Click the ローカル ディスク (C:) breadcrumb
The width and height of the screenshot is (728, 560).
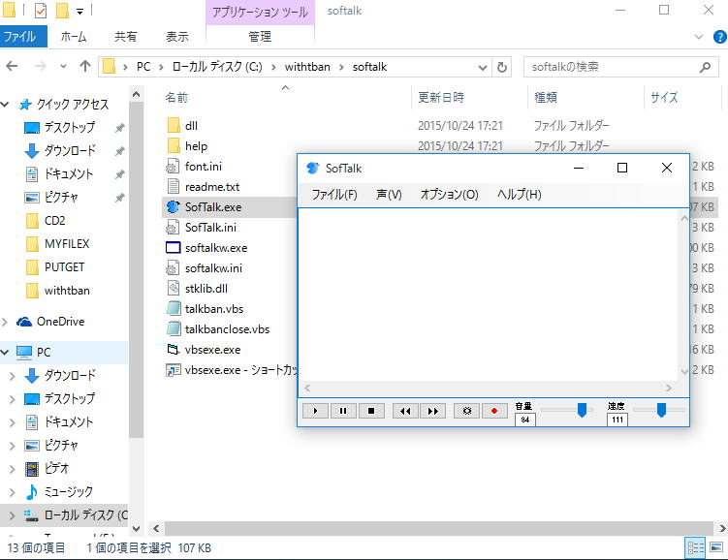point(217,67)
